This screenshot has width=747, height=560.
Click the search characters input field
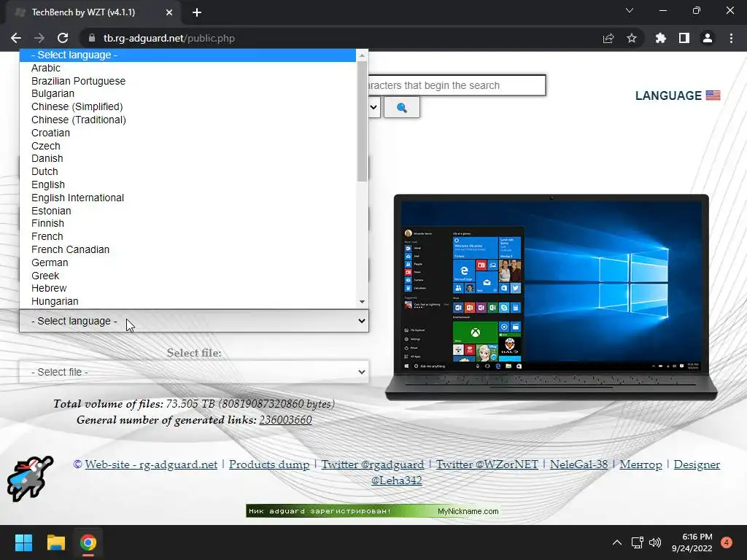click(457, 85)
